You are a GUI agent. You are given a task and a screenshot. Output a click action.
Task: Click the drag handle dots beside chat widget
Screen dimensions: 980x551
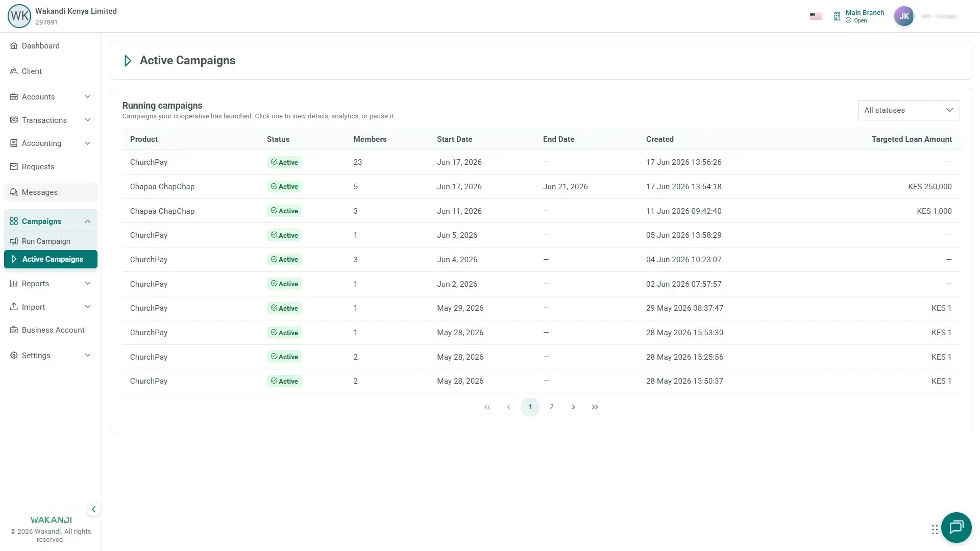tap(935, 530)
